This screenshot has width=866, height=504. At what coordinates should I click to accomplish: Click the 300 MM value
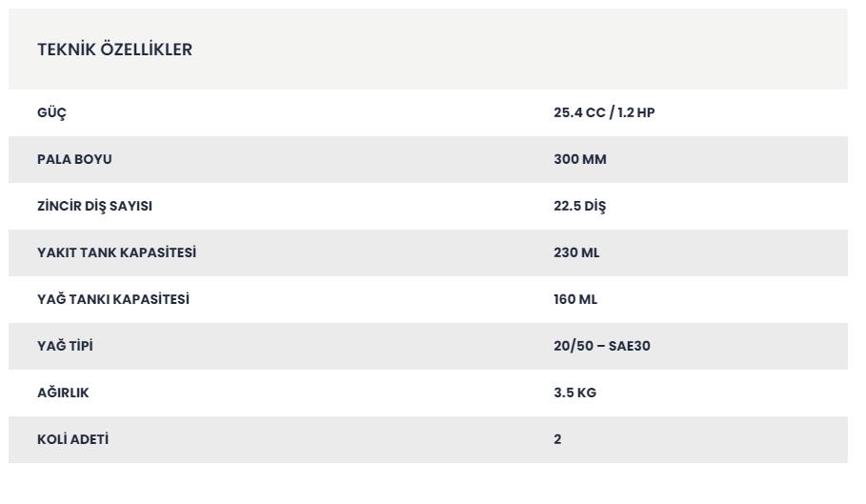580,159
